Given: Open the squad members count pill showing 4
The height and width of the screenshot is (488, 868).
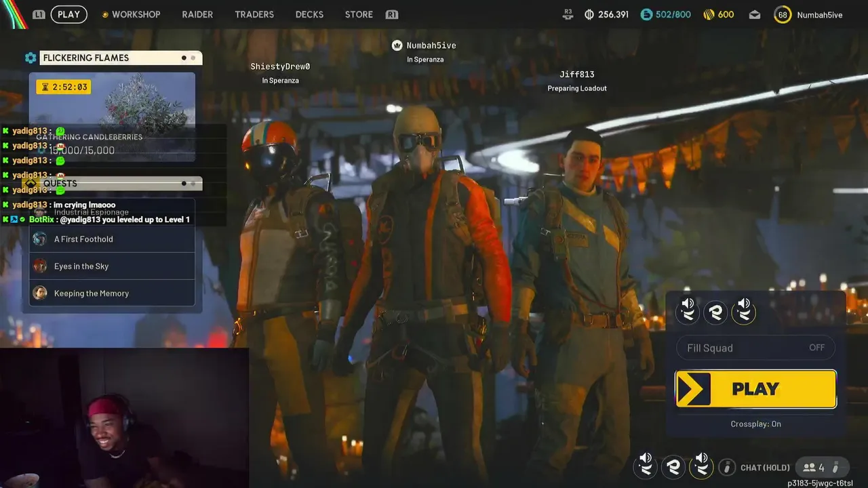Looking at the screenshot, I should coord(822,467).
